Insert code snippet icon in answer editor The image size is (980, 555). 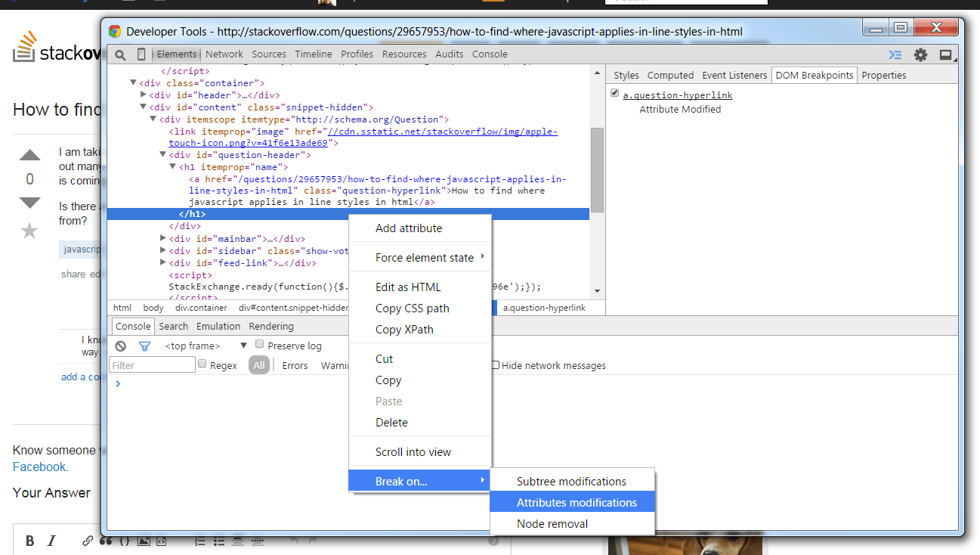161,541
